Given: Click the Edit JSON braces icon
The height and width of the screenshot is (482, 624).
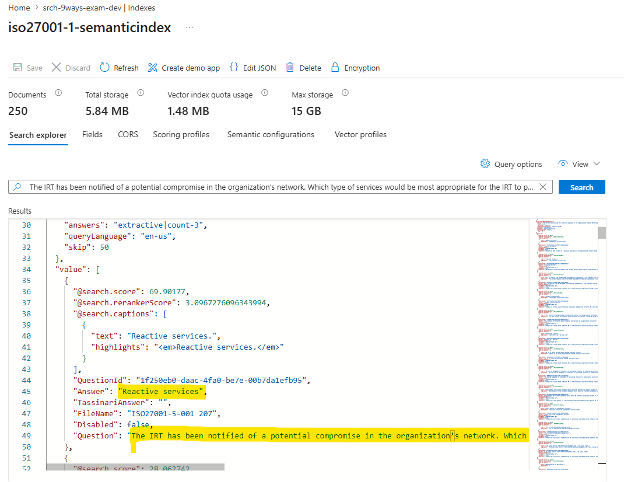Looking at the screenshot, I should (x=234, y=67).
